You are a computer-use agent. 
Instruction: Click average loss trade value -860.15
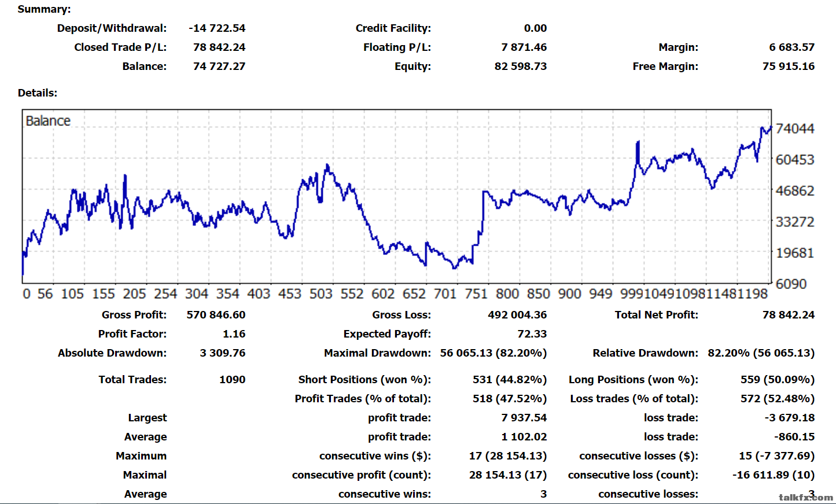(794, 436)
